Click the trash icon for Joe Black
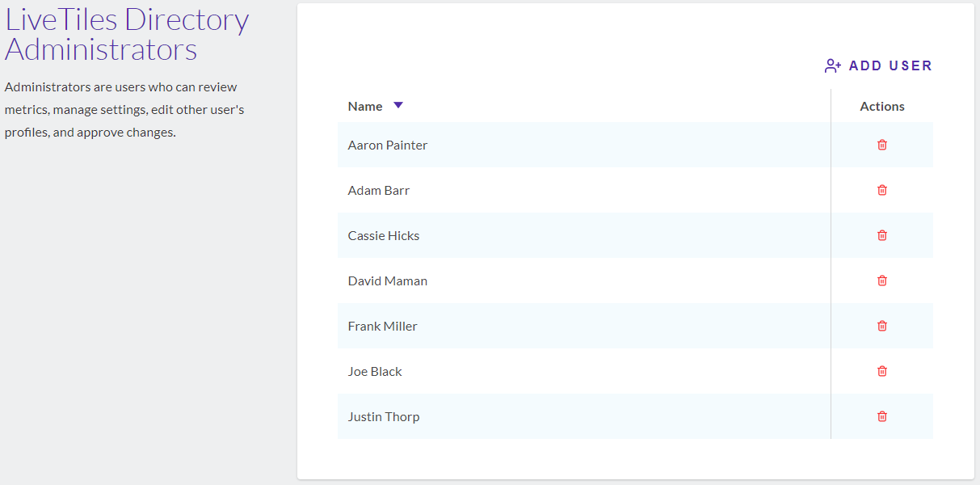 coord(882,371)
